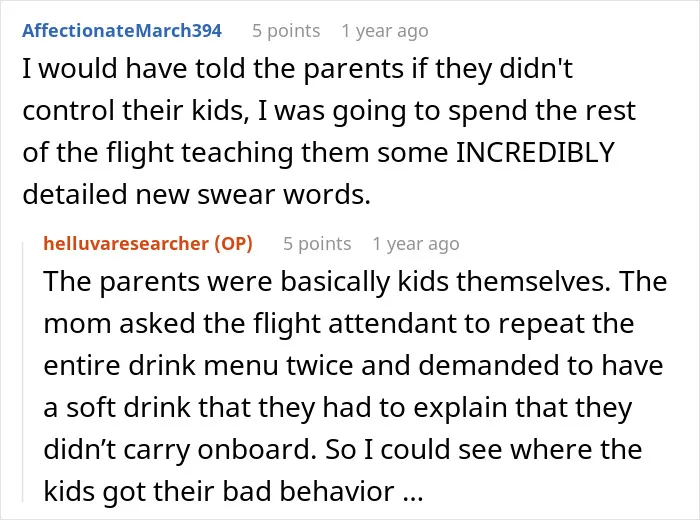Click the (OP) tag beside helluvaresearcher

(233, 244)
